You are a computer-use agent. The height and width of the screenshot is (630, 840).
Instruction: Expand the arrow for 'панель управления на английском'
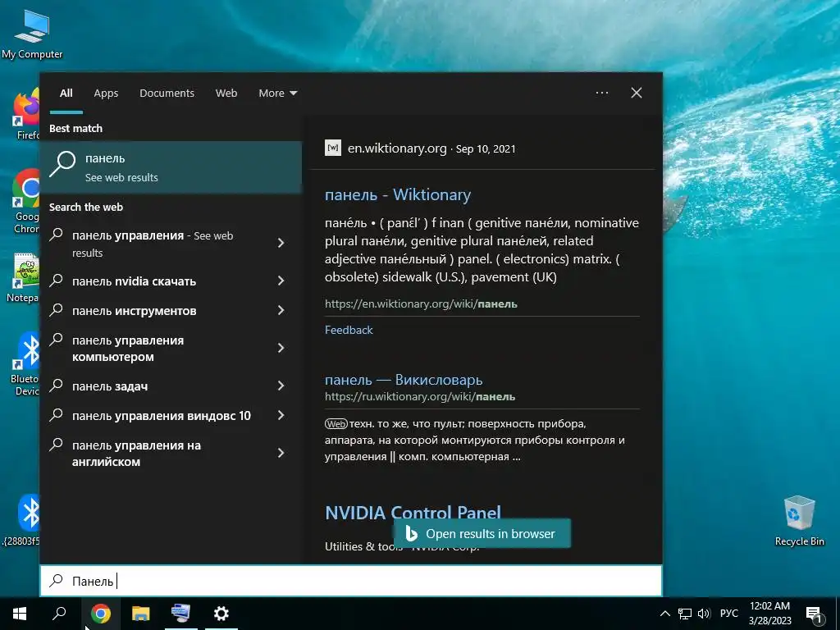(x=281, y=453)
